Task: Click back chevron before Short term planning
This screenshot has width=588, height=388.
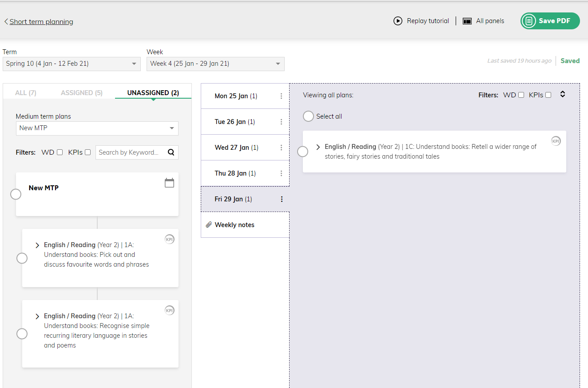Action: (x=6, y=21)
